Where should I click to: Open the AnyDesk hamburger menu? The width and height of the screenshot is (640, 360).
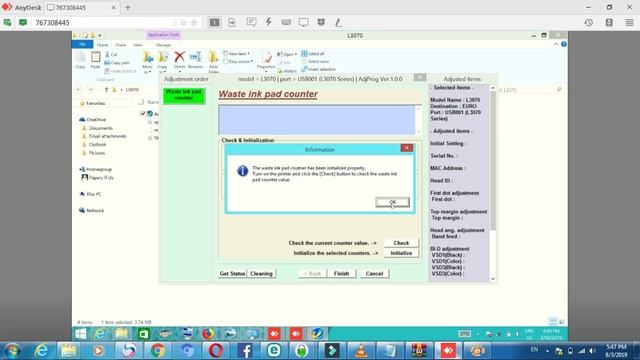click(x=630, y=22)
